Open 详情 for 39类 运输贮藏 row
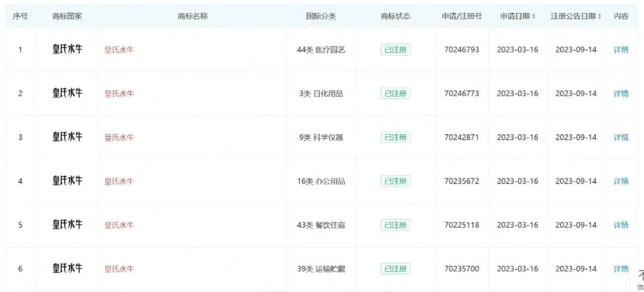Image resolution: width=644 pixels, height=292 pixels. tap(621, 269)
